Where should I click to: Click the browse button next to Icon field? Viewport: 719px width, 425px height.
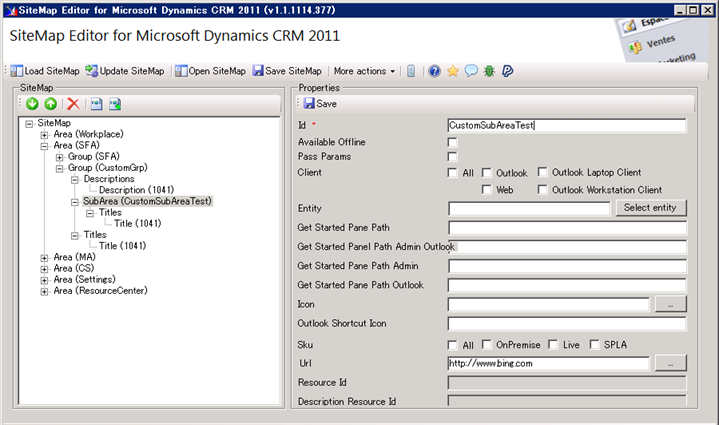click(670, 304)
